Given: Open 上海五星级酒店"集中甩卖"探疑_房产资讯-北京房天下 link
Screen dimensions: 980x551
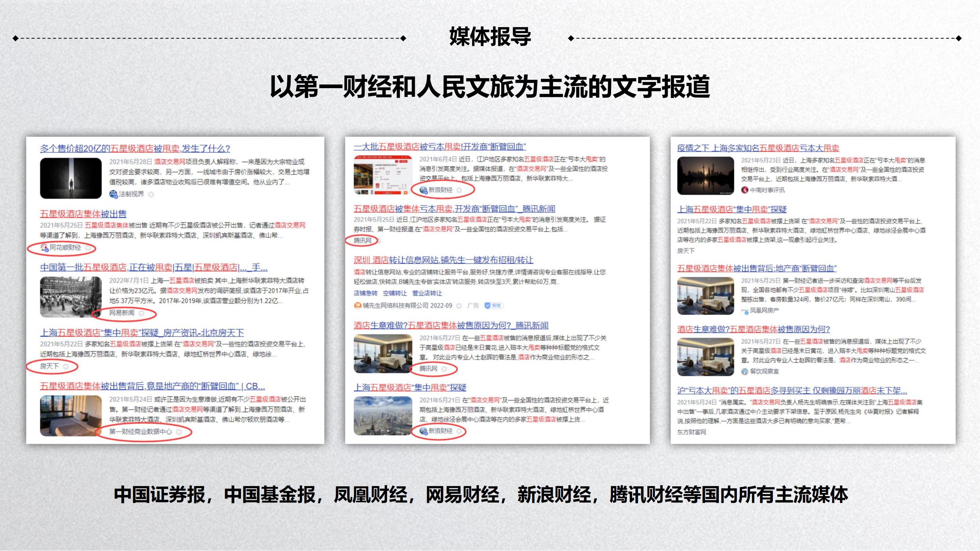Looking at the screenshot, I should (x=142, y=333).
